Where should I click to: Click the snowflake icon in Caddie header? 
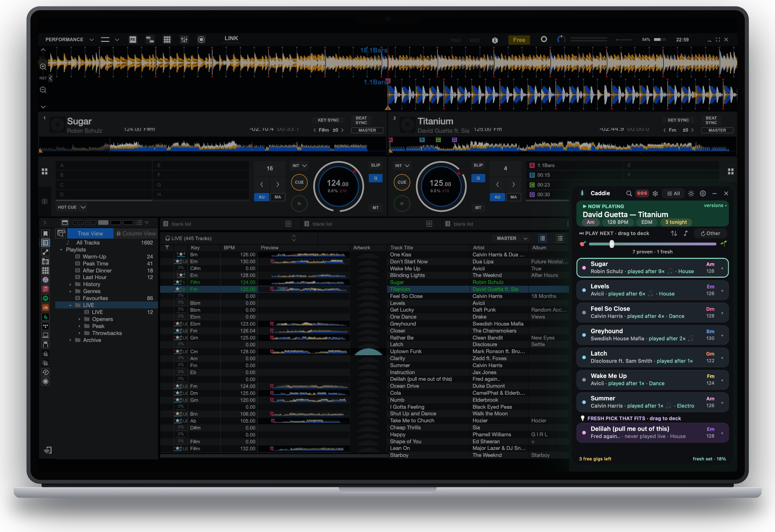pos(655,193)
